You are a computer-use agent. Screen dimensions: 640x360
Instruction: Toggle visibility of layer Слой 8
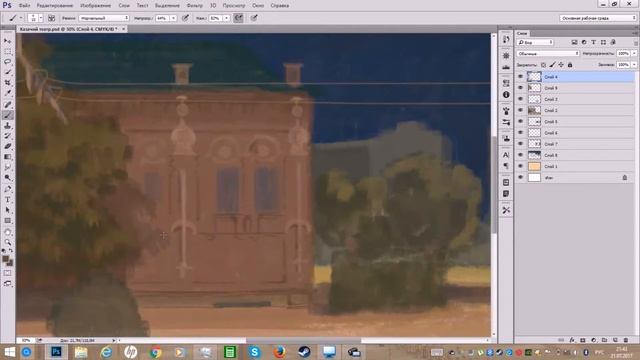click(520, 155)
